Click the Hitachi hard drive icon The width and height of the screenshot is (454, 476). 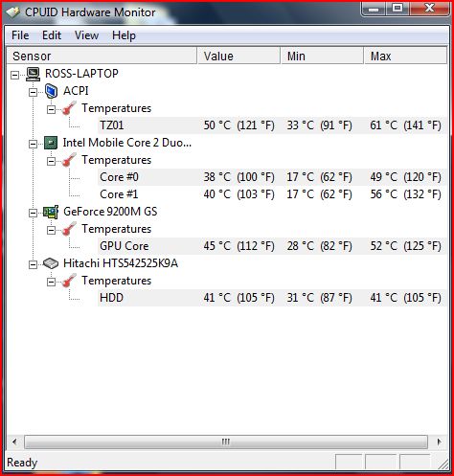click(51, 263)
